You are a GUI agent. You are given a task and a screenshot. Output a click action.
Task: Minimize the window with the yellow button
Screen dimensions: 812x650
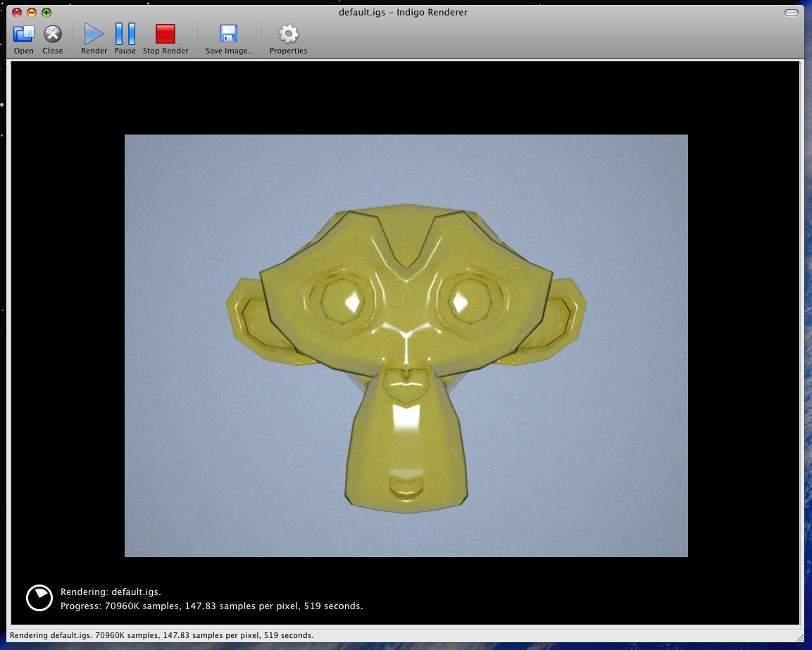tap(32, 13)
